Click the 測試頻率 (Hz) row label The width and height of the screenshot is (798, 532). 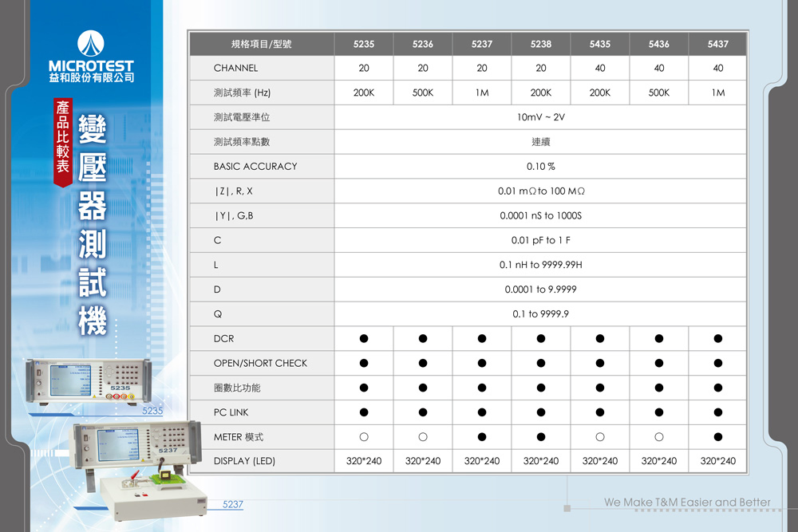pyautogui.click(x=243, y=93)
